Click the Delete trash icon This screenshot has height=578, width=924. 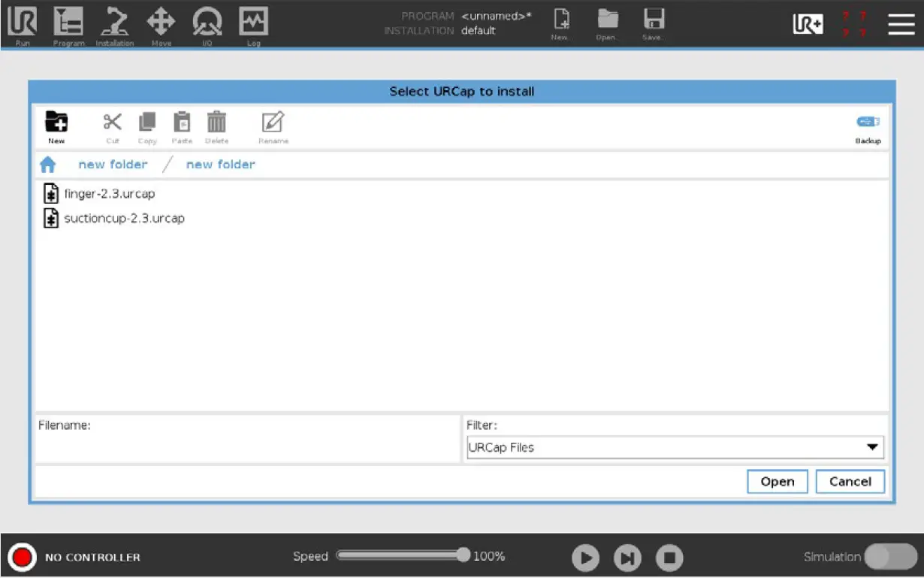click(x=217, y=127)
